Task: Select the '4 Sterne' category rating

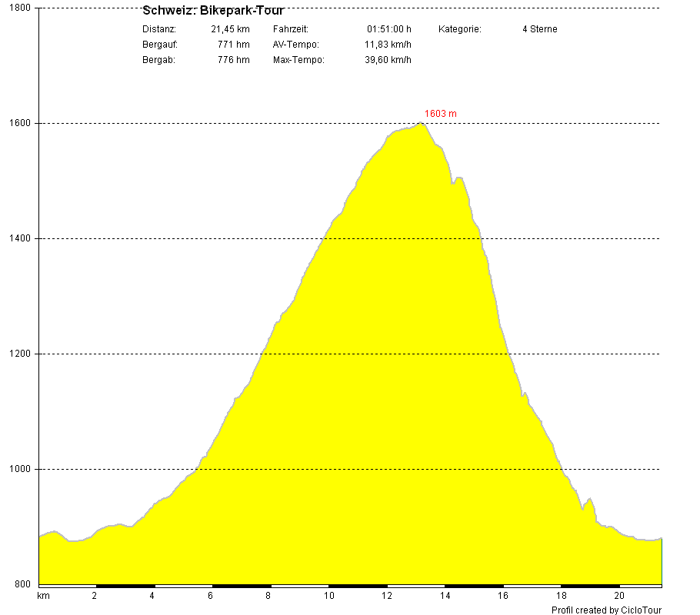Action: [x=539, y=29]
